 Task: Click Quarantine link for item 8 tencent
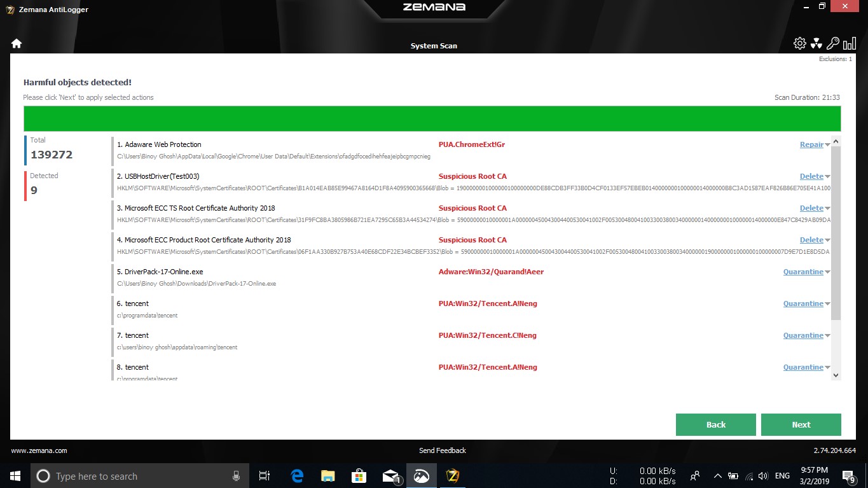coord(803,367)
